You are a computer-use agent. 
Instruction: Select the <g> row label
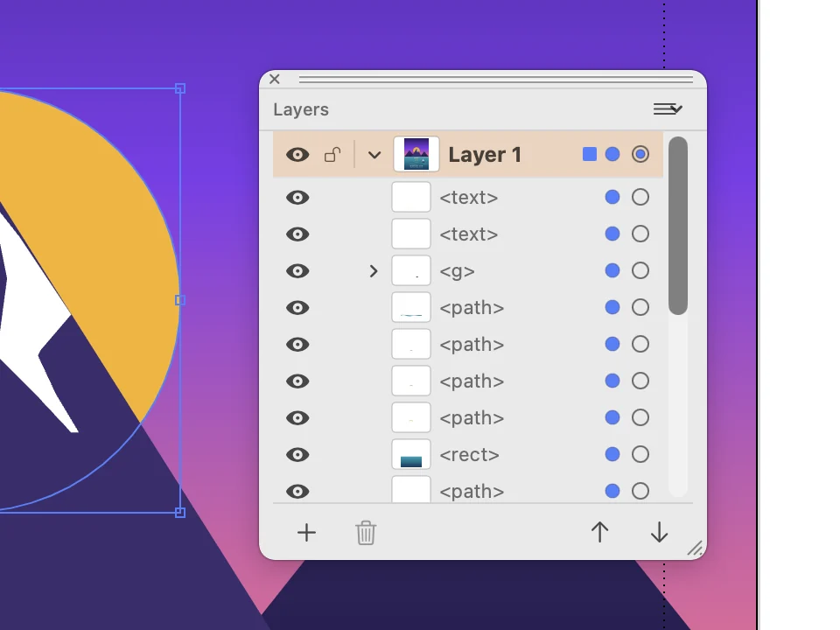tap(457, 271)
